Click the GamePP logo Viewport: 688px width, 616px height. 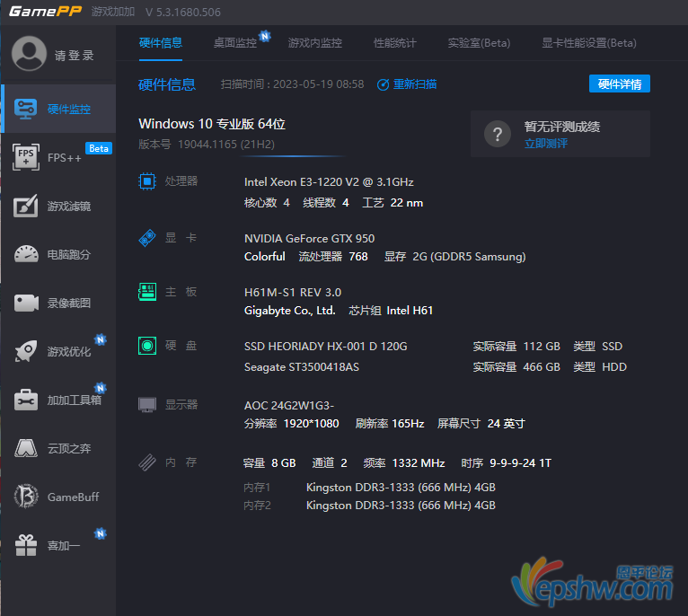(45, 11)
